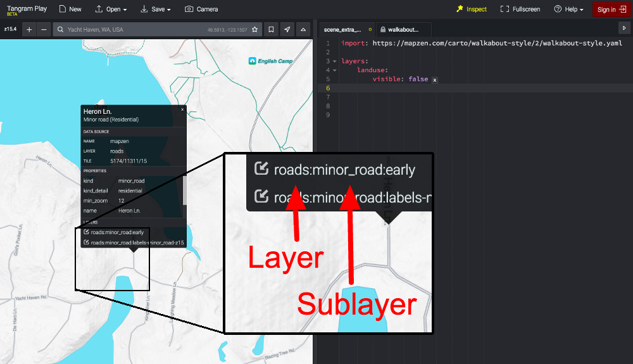
Task: Click the Tangram Play logo
Action: [x=27, y=9]
